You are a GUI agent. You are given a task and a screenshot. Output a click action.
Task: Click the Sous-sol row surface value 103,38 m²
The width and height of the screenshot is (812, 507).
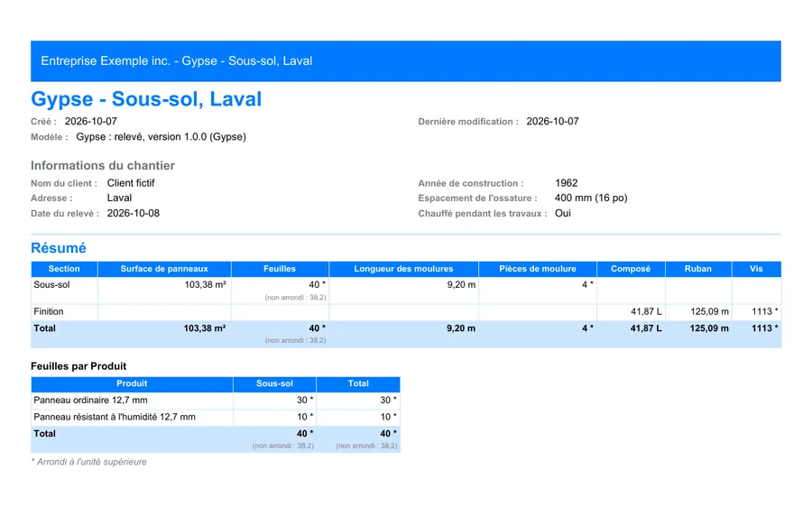(x=206, y=285)
